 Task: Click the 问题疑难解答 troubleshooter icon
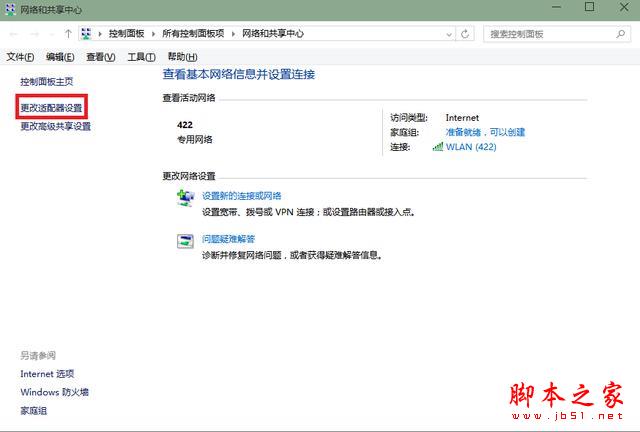coord(185,241)
